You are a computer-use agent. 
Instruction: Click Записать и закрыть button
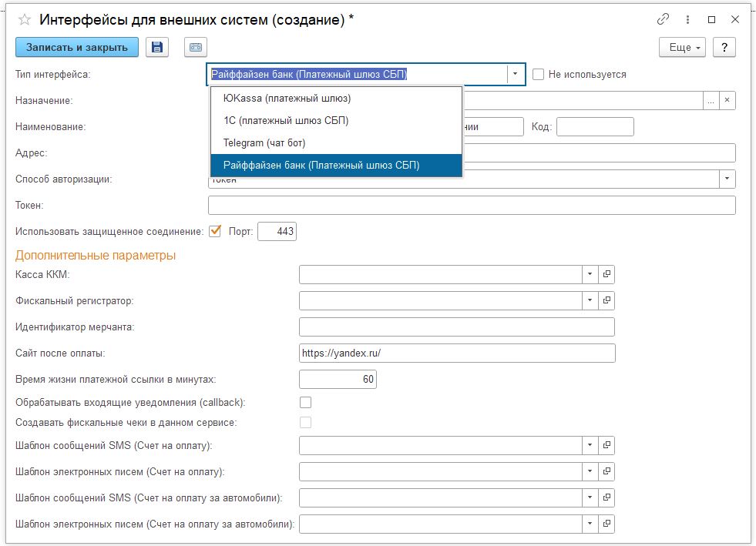click(x=77, y=47)
